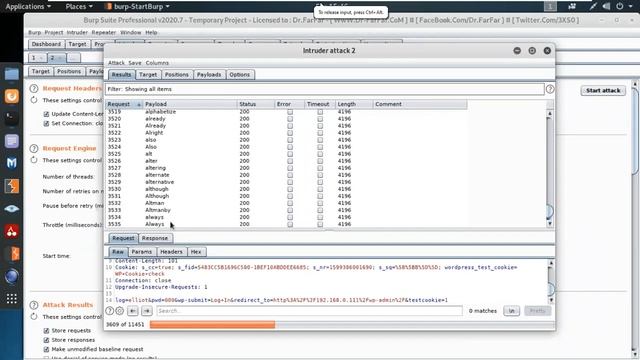Switch to Options tab in attack window
The image size is (640, 360).
click(239, 75)
